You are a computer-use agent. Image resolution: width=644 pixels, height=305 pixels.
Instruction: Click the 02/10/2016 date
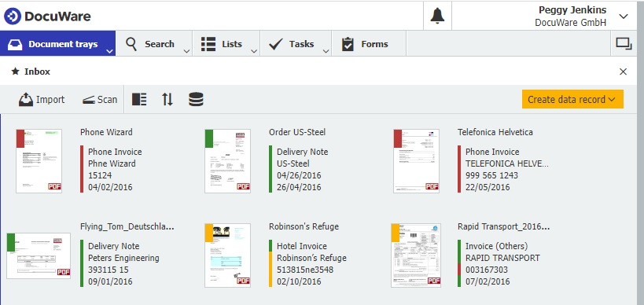pyautogui.click(x=299, y=281)
